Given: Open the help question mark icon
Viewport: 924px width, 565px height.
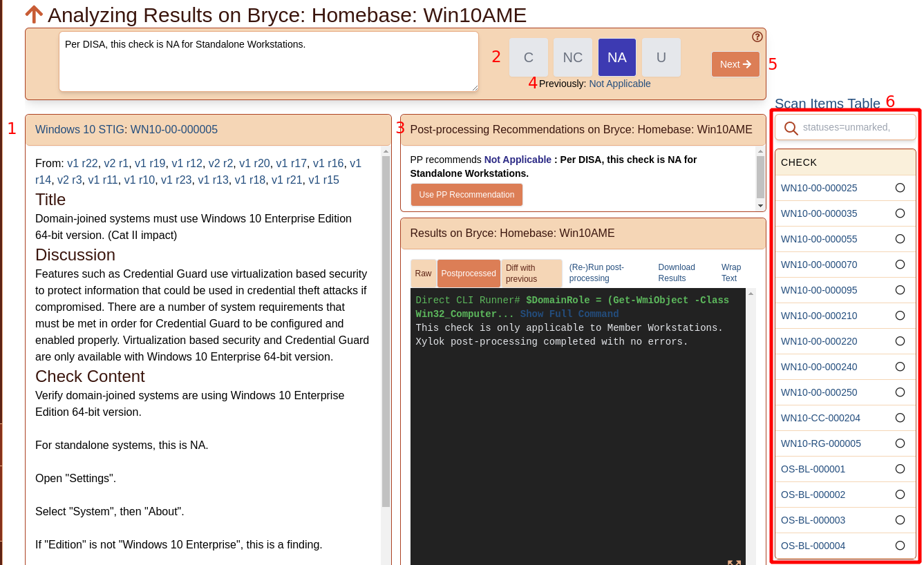Looking at the screenshot, I should point(757,37).
